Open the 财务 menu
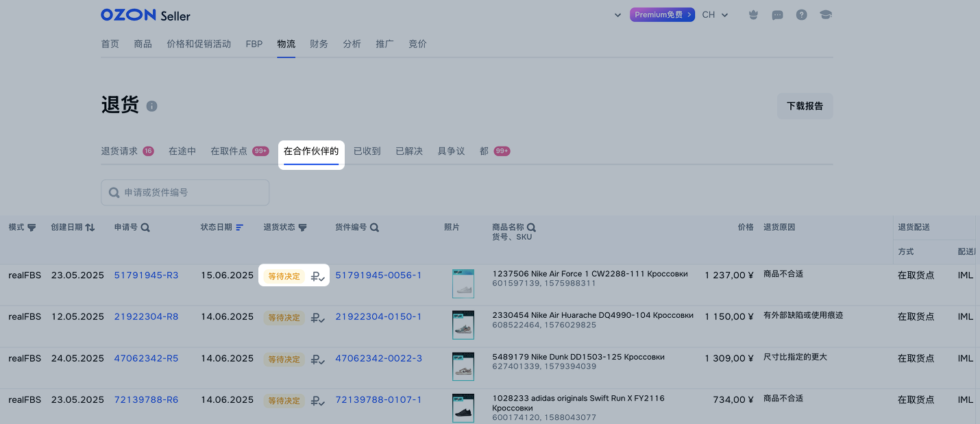Screen dimensions: 980x424 tap(319, 44)
